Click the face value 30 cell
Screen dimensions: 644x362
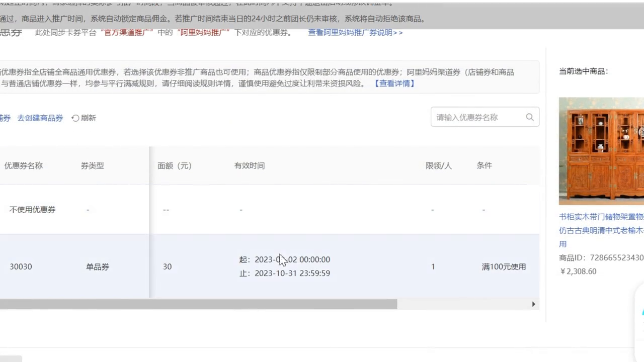pyautogui.click(x=167, y=267)
